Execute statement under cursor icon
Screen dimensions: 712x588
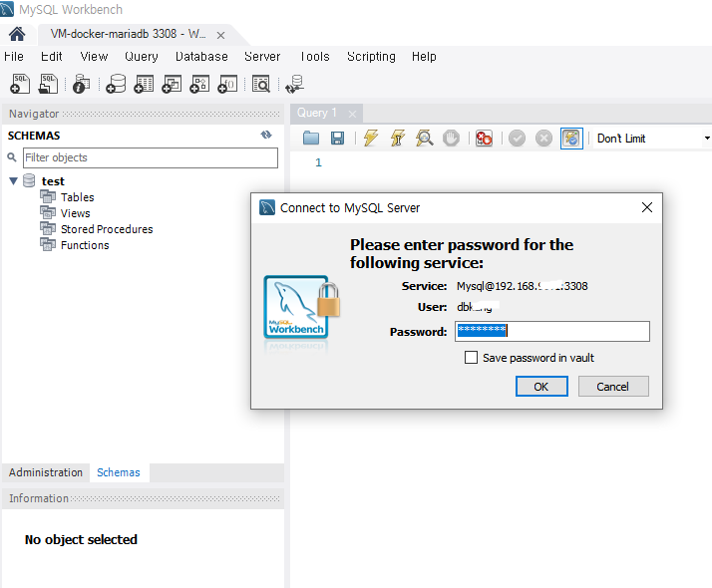(398, 138)
